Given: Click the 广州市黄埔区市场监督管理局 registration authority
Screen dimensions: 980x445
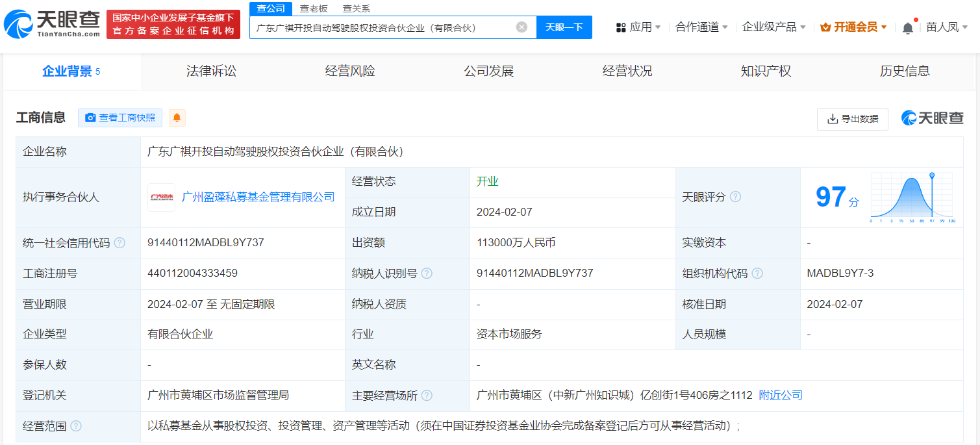Looking at the screenshot, I should (218, 395).
